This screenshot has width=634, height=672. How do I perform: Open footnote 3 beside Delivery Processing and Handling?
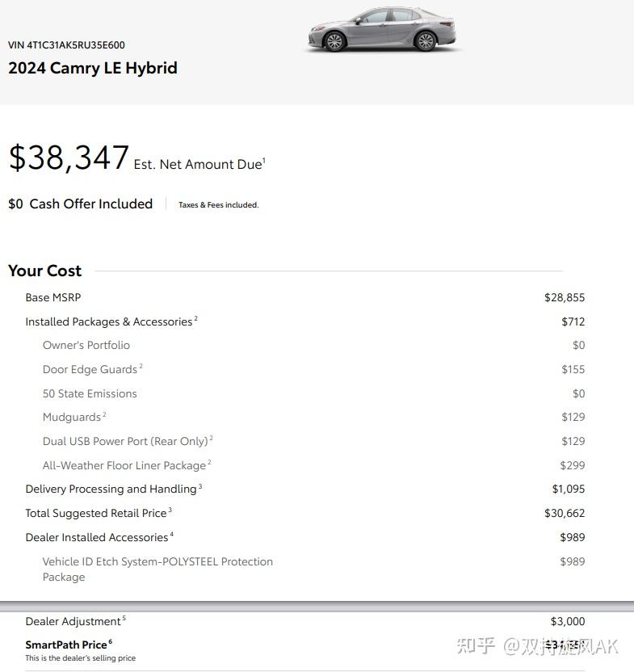200,486
